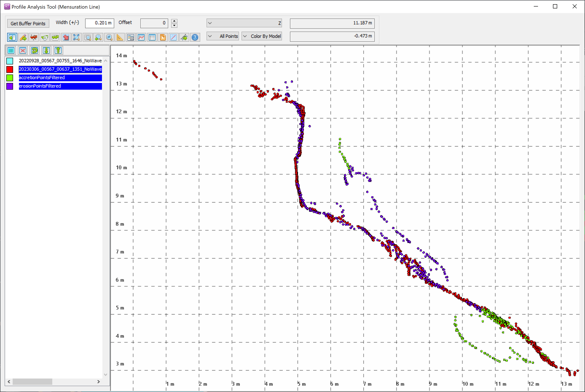This screenshot has height=392, width=585.
Task: Click the select-all models list icon
Action: pos(11,51)
